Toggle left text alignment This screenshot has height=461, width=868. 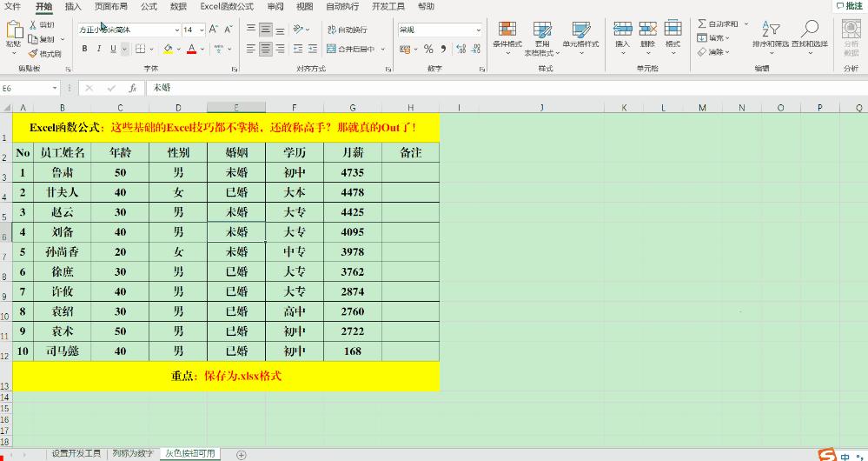[251, 49]
